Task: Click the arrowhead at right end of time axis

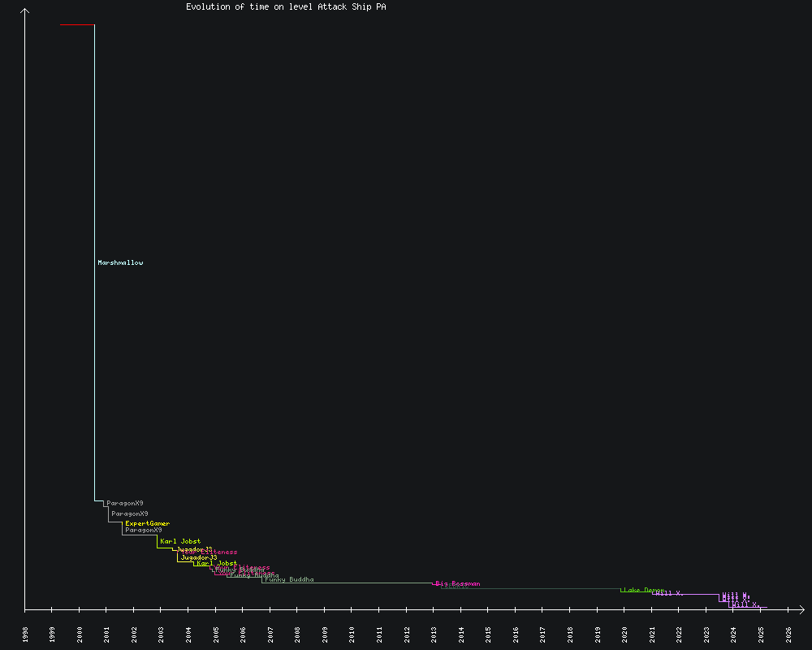Action: (801, 609)
